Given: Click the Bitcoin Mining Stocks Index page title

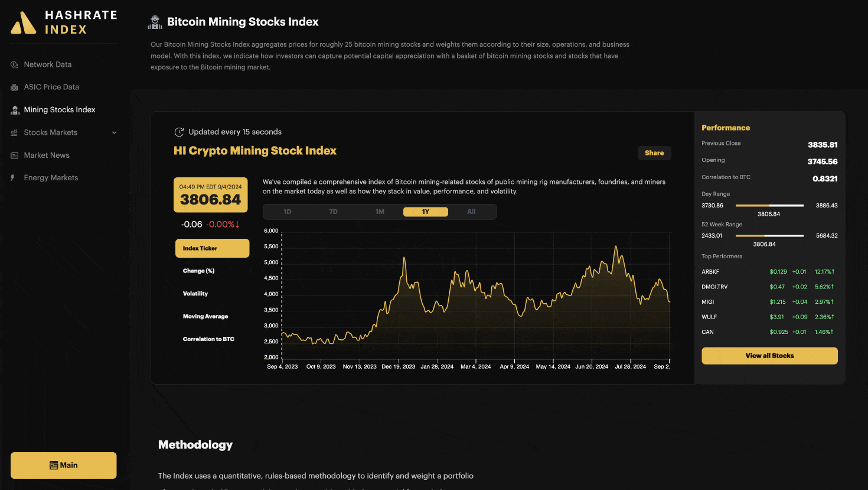Looking at the screenshot, I should pyautogui.click(x=243, y=22).
